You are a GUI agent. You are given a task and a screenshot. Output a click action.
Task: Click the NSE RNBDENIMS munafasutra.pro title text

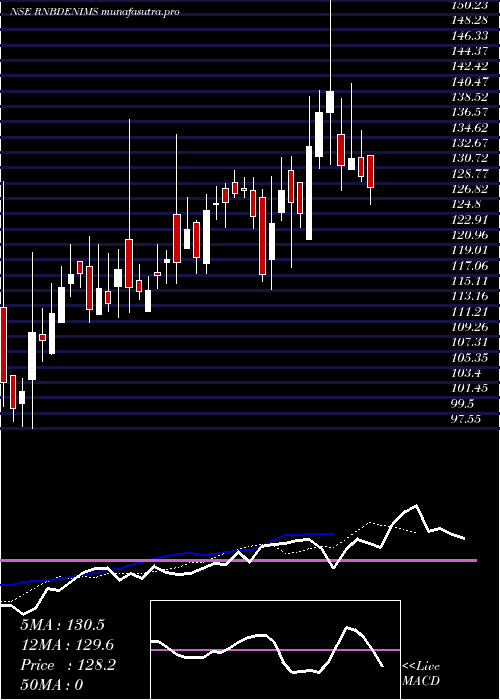pyautogui.click(x=95, y=12)
